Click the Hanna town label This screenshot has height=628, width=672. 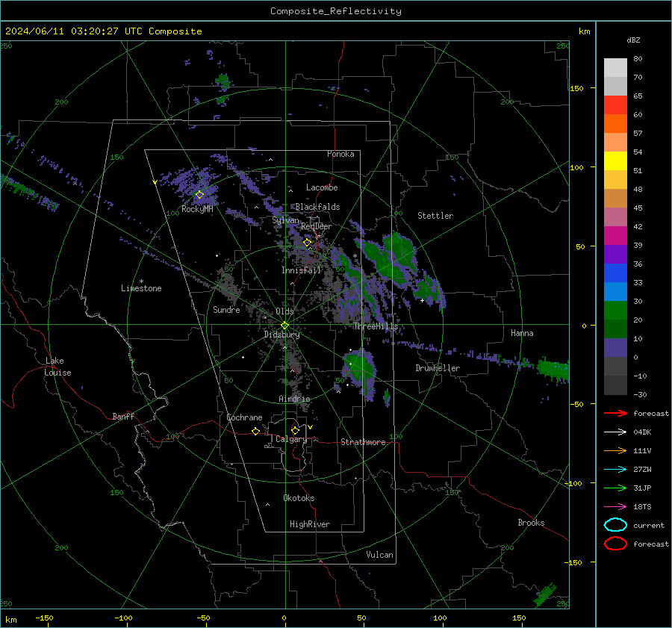pos(522,333)
